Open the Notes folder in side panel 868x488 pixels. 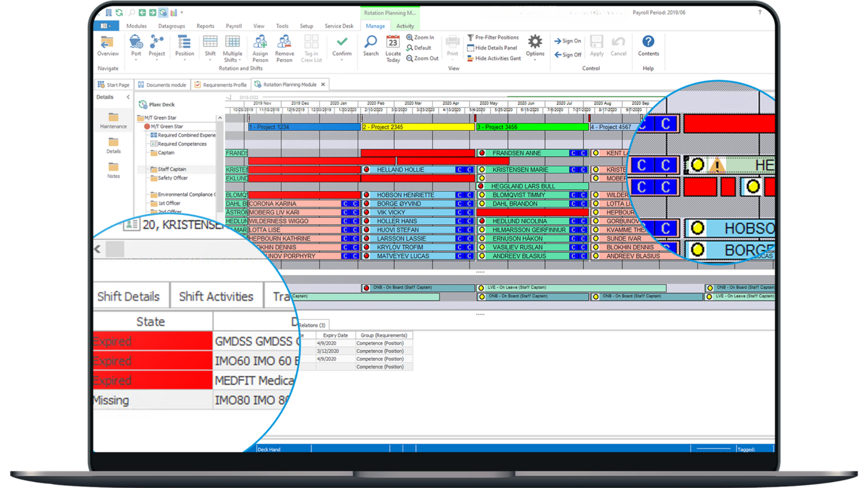pyautogui.click(x=113, y=171)
